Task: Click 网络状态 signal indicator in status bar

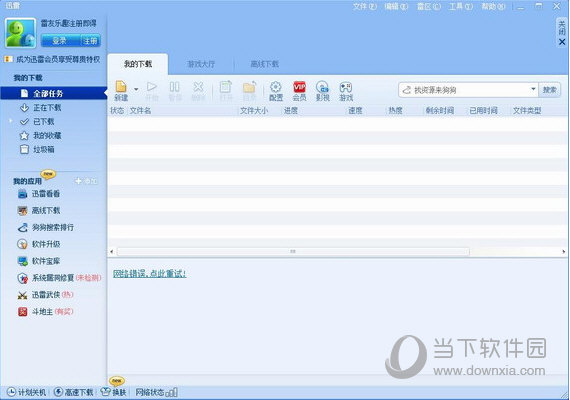Action: pyautogui.click(x=156, y=392)
